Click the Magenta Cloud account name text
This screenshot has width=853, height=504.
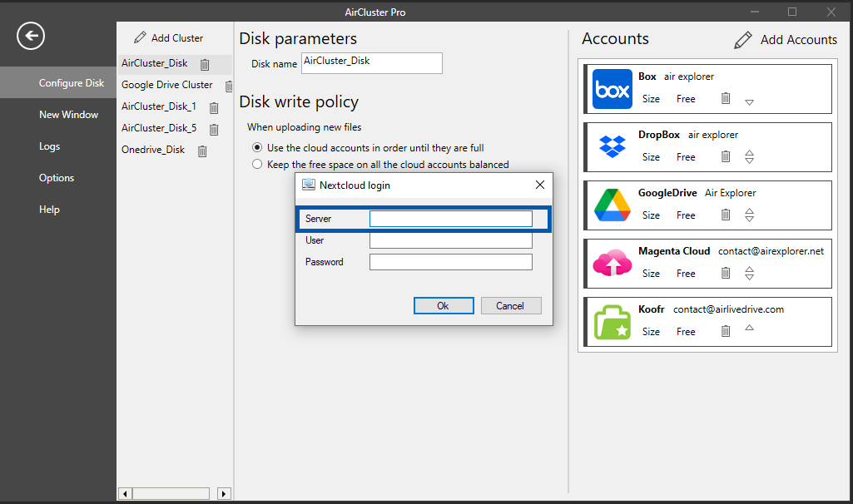pyautogui.click(x=674, y=251)
